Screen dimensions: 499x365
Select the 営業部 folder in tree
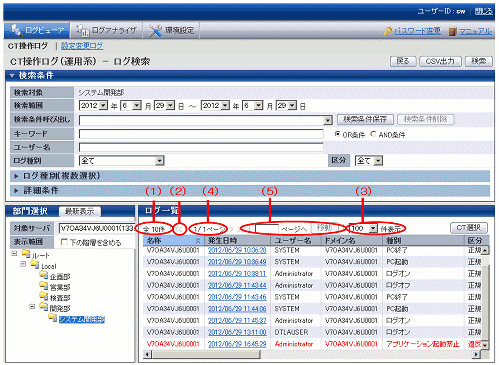coord(55,287)
